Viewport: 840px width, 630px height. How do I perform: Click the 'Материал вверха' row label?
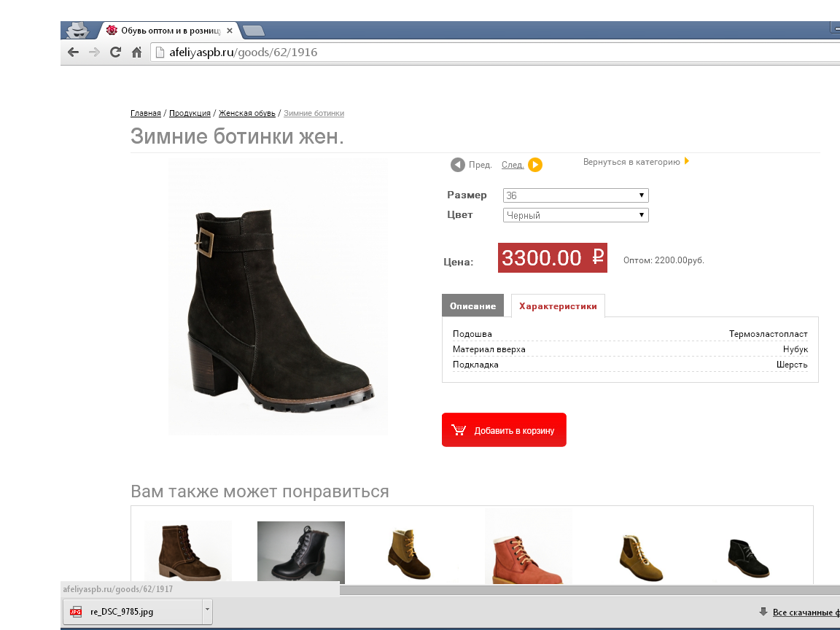coord(489,349)
